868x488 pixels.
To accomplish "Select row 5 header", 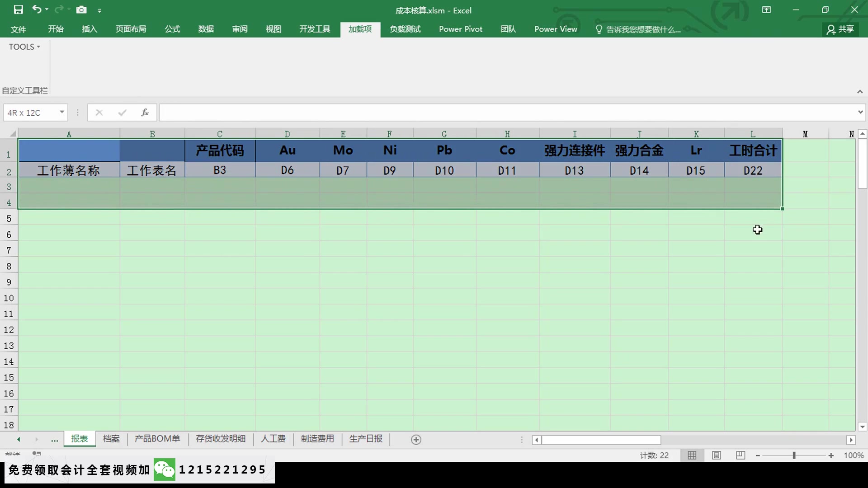I will tap(9, 219).
